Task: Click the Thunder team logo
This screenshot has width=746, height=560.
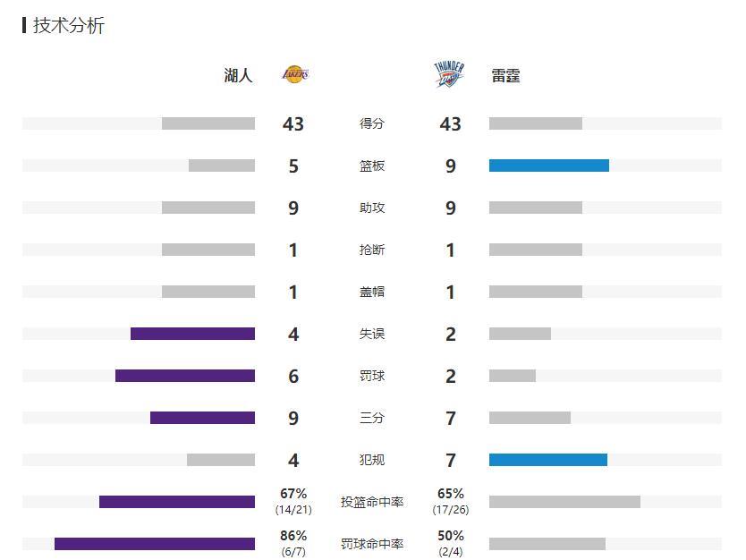Action: [449, 74]
